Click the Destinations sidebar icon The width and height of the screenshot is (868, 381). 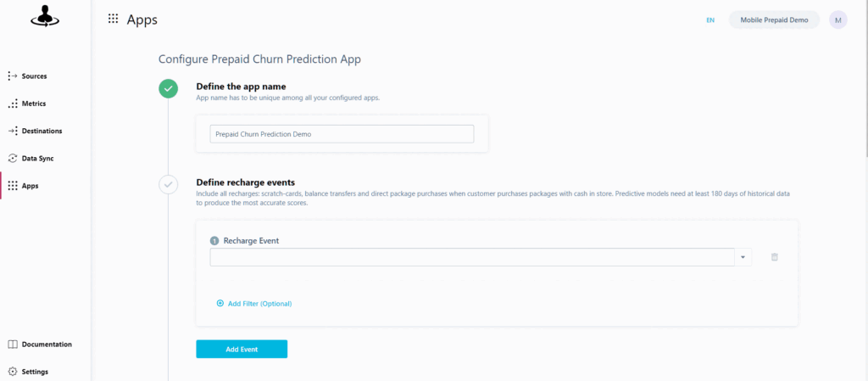pos(13,131)
